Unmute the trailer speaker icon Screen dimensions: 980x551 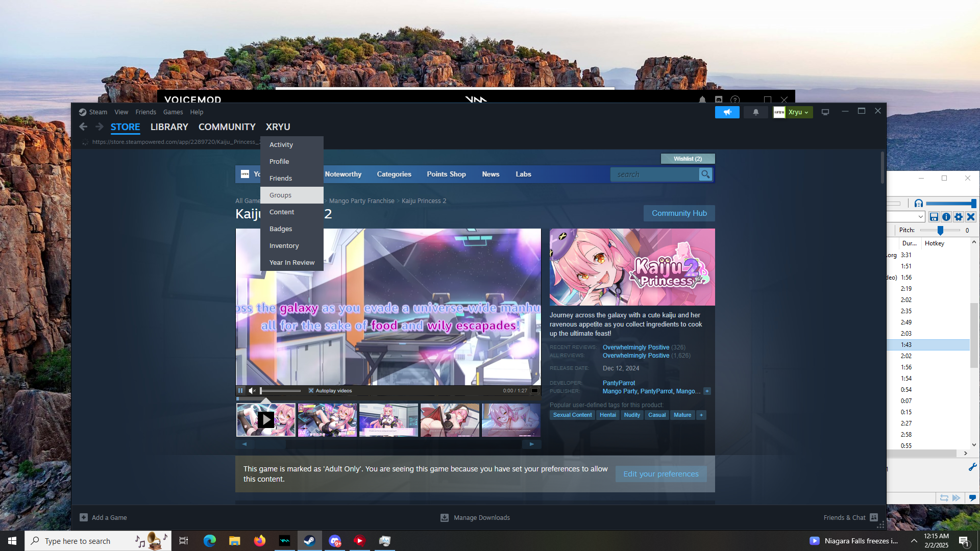point(252,391)
